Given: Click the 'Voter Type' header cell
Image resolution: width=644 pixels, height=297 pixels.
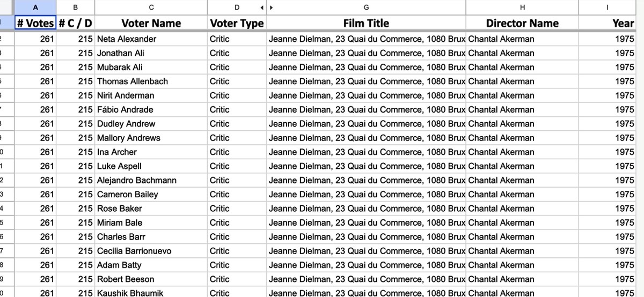Looking at the screenshot, I should [237, 23].
